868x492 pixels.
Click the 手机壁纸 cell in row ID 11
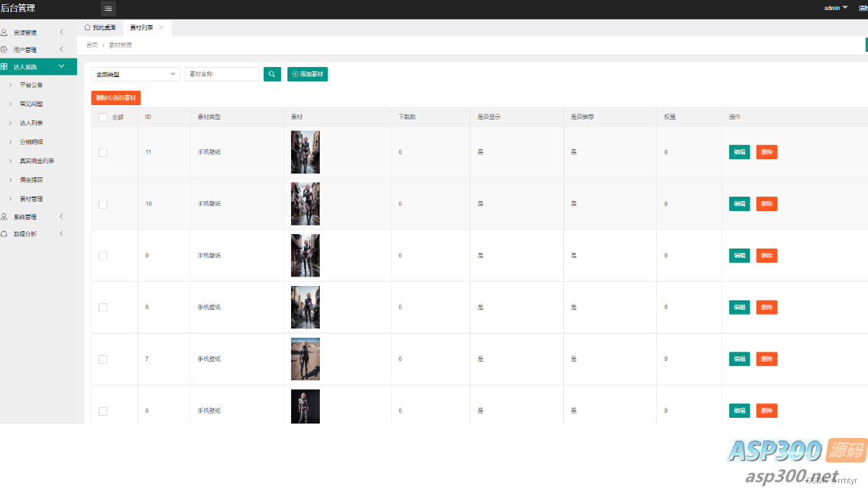pyautogui.click(x=210, y=152)
